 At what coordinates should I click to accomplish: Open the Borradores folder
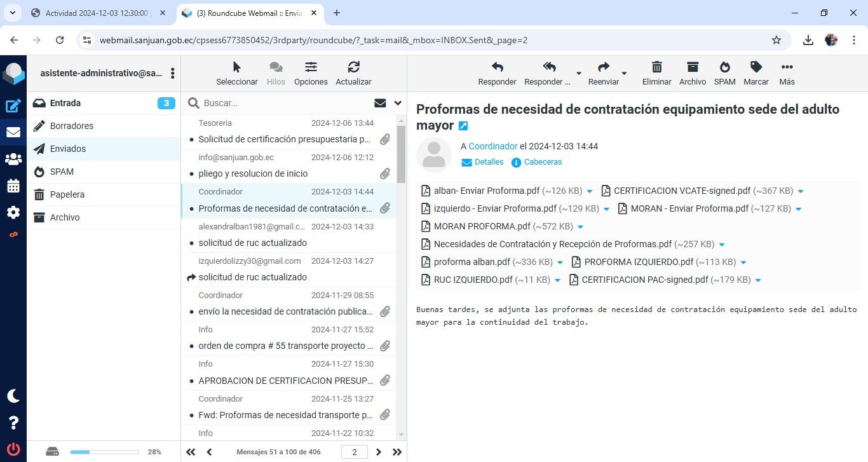[x=72, y=126]
